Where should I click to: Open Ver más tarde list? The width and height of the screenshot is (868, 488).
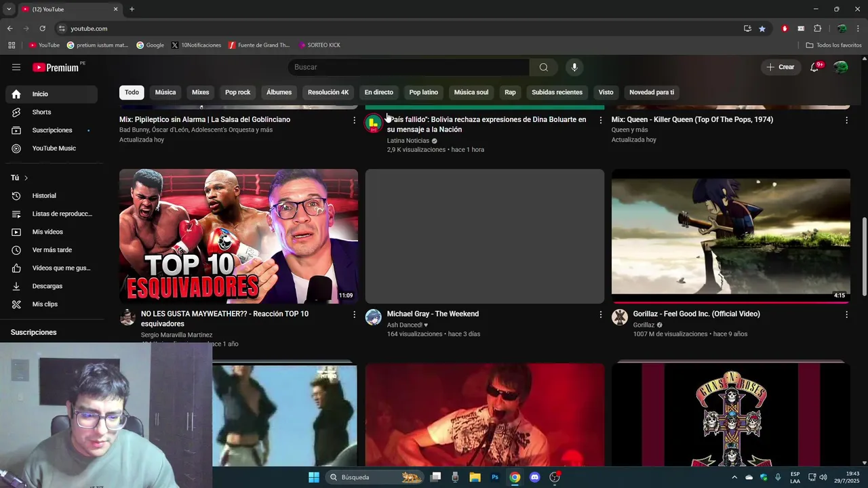pos(52,250)
